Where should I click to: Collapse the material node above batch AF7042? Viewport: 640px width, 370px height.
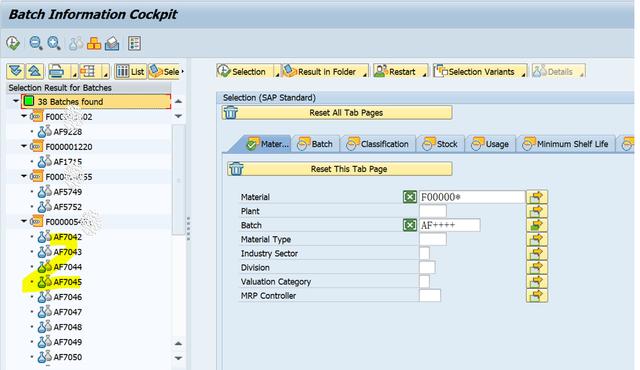tap(24, 221)
